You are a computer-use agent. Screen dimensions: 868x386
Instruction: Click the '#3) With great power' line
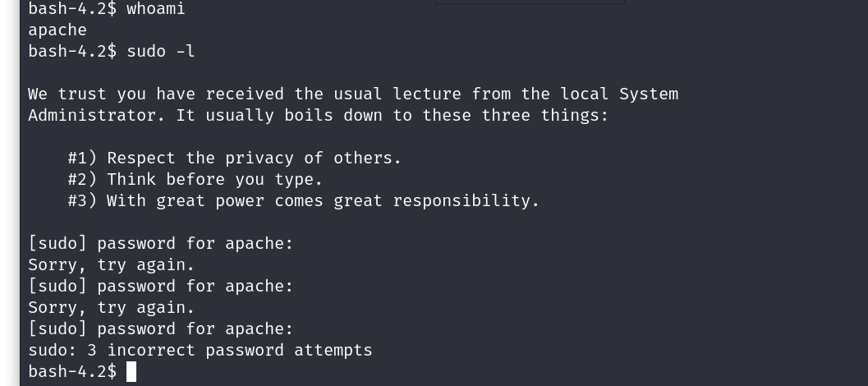tap(304, 201)
